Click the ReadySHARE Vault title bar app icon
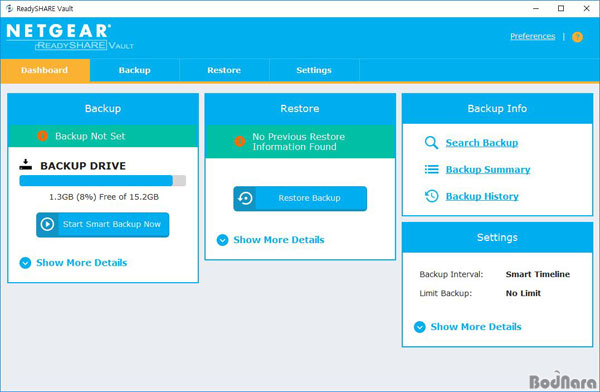Screen dimensions: 600x392 point(9,8)
